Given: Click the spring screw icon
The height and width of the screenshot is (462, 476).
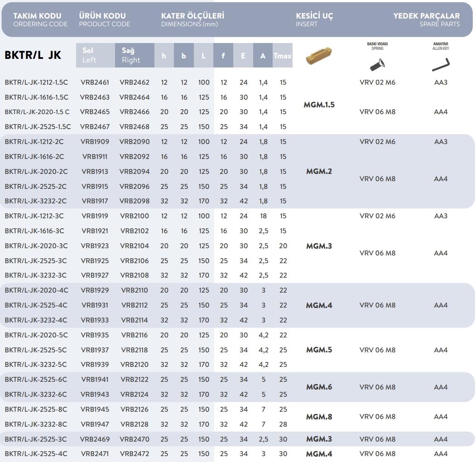Looking at the screenshot, I should [x=377, y=65].
